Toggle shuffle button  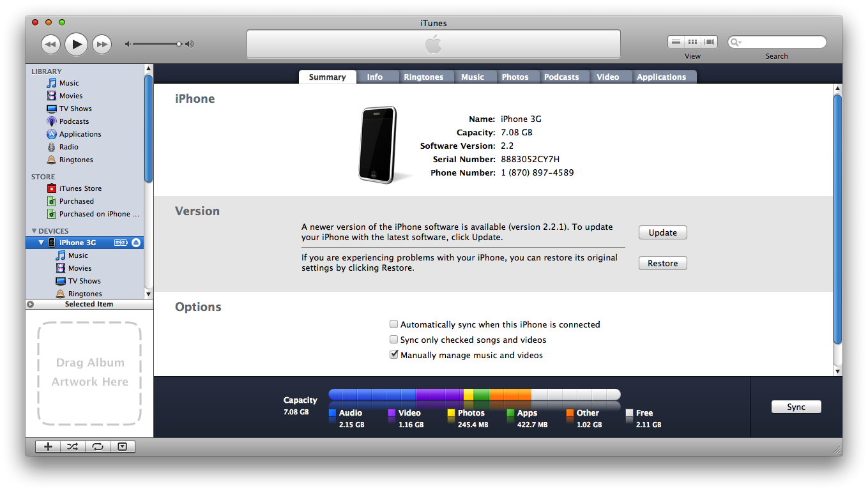73,447
